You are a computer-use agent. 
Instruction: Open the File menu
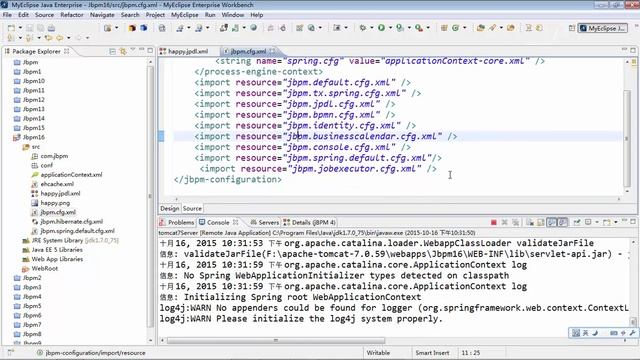pos(7,15)
